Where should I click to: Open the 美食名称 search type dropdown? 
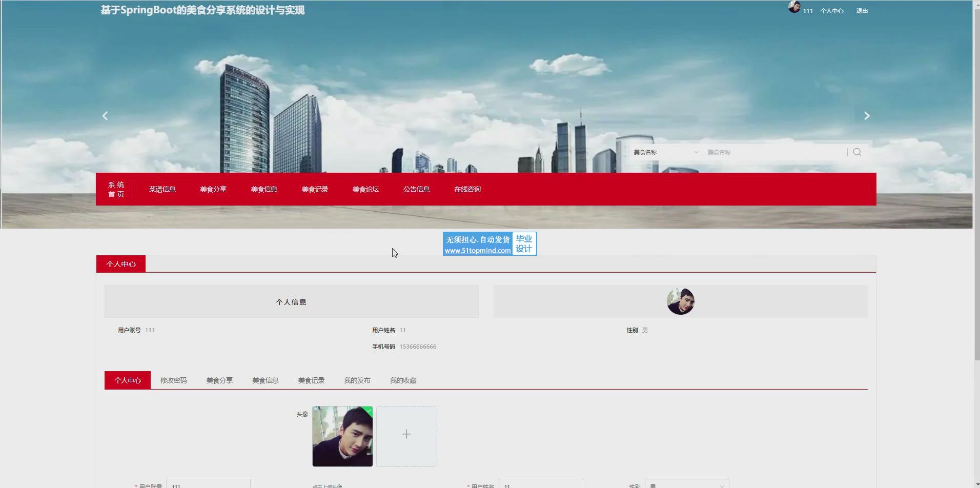(x=666, y=152)
